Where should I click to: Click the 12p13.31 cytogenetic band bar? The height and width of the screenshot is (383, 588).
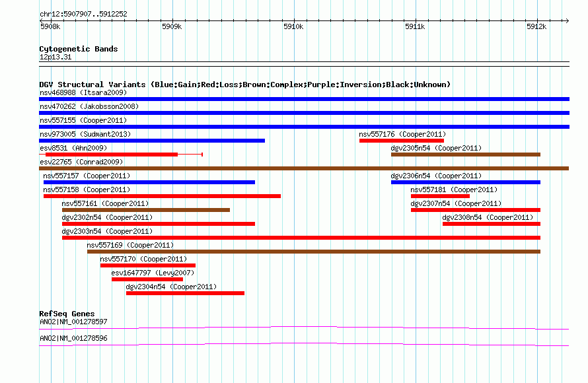pyautogui.click(x=304, y=64)
